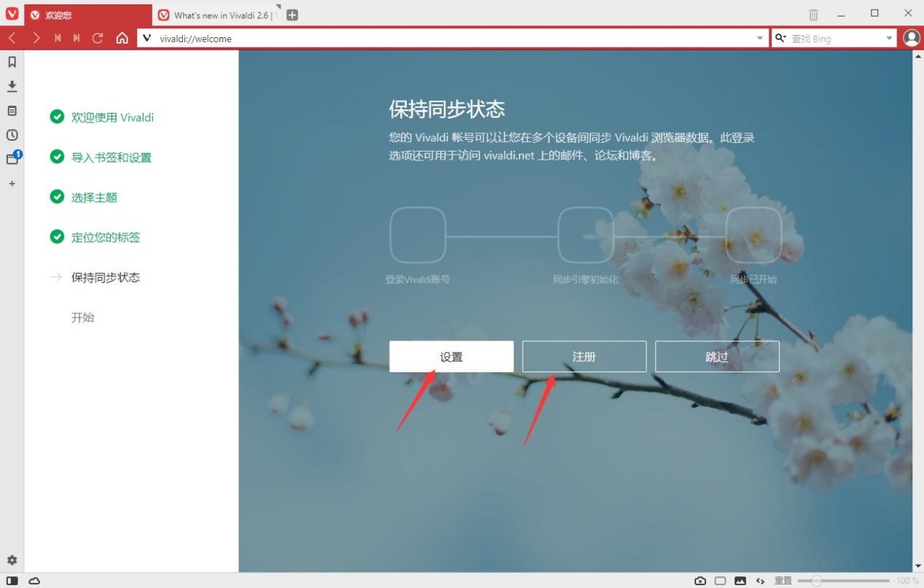
Task: Toggle page tiling from the status bar
Action: [x=720, y=580]
